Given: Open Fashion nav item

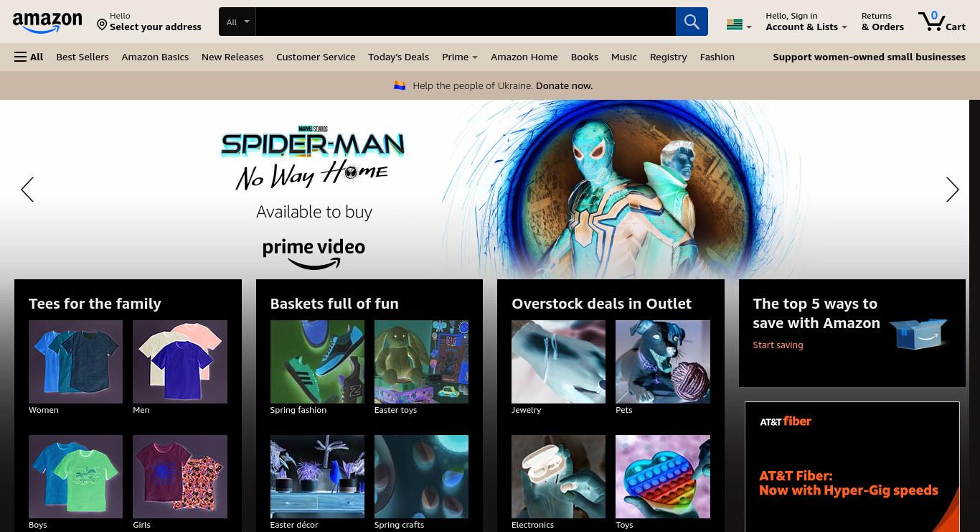Looking at the screenshot, I should click(717, 57).
